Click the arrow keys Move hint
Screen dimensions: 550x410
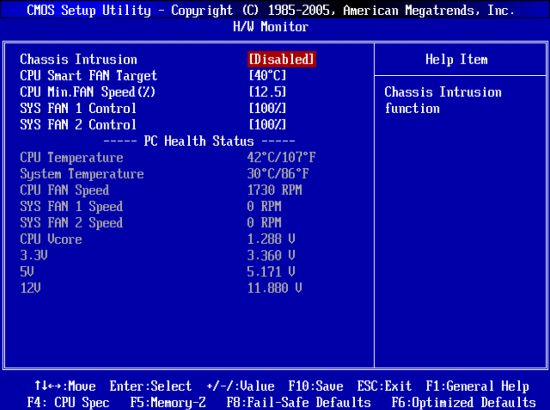[65, 386]
